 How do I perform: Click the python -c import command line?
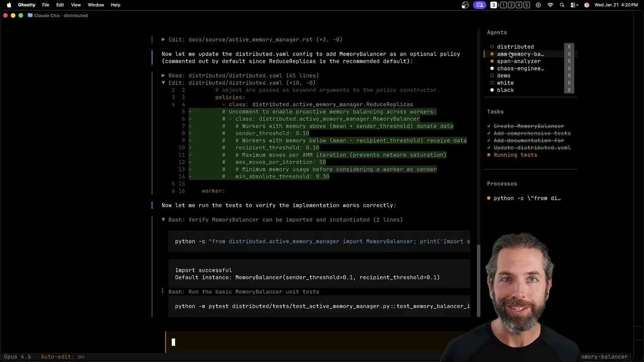pyautogui.click(x=323, y=241)
